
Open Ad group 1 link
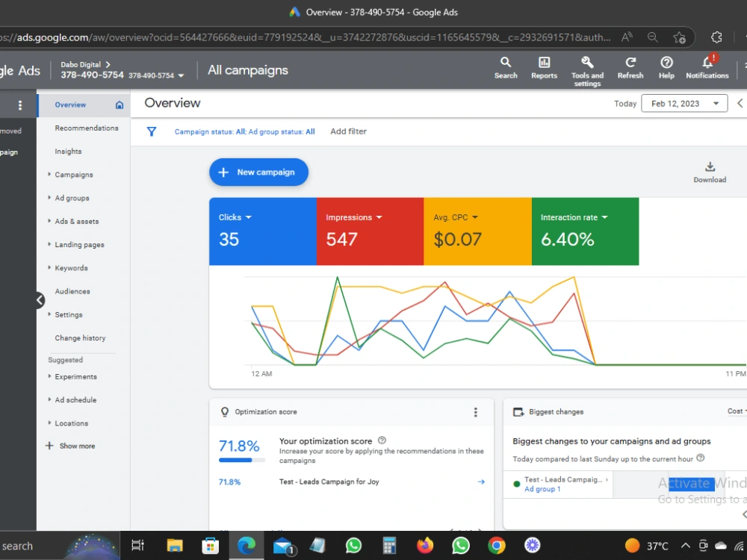pos(542,489)
